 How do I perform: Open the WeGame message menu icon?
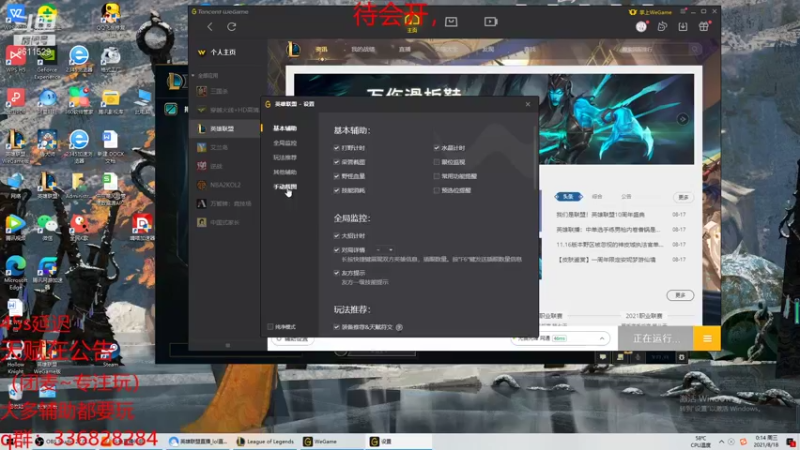[683, 11]
